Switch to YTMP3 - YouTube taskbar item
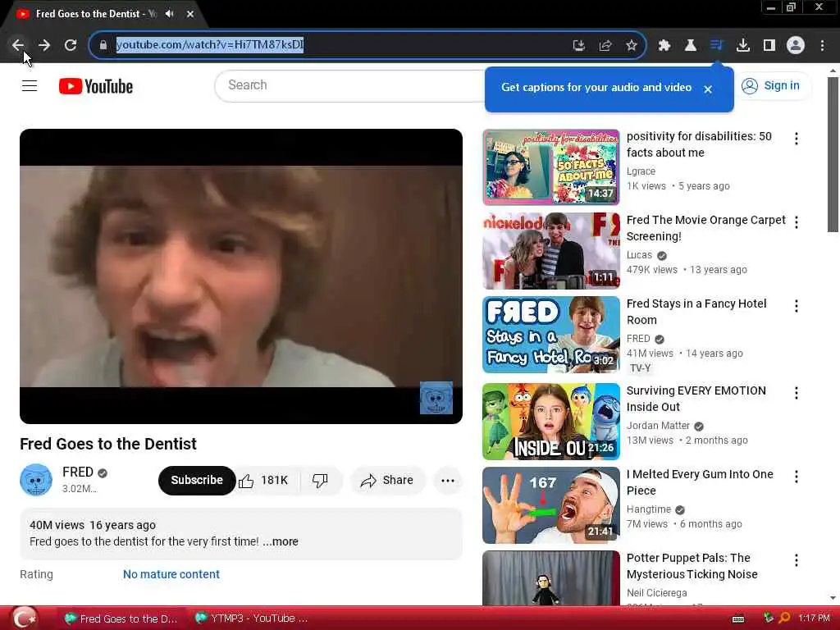This screenshot has height=630, width=840. point(252,619)
